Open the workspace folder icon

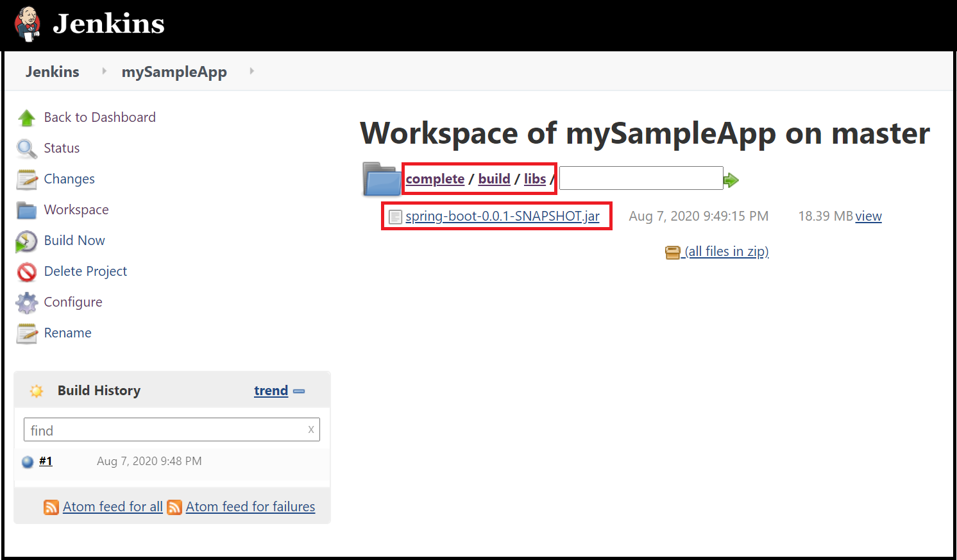point(382,180)
